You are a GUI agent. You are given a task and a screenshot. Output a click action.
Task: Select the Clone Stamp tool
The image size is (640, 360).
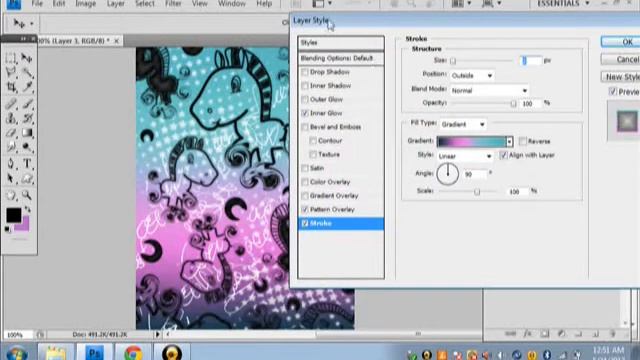click(x=11, y=118)
